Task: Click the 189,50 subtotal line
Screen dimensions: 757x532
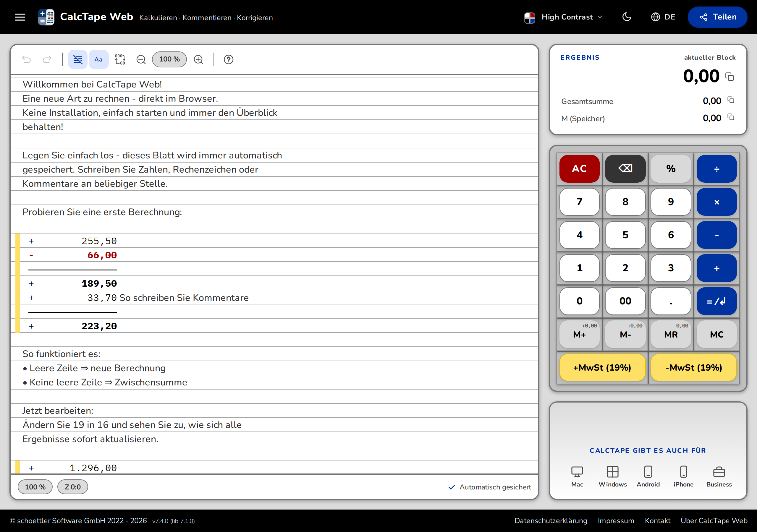Action: pos(274,283)
